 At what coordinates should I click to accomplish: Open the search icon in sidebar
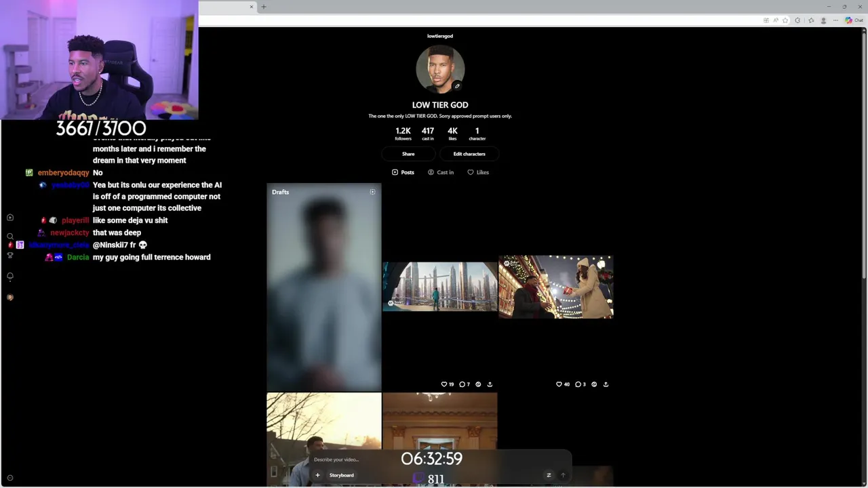9,236
